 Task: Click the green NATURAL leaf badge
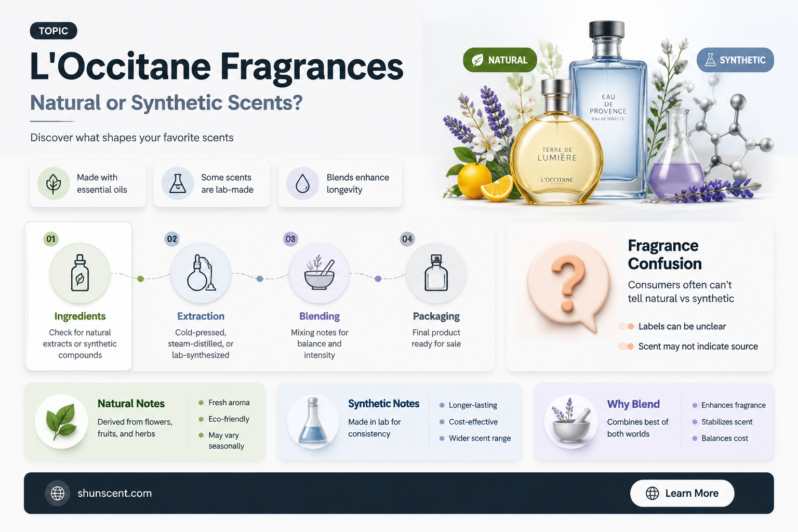click(500, 60)
